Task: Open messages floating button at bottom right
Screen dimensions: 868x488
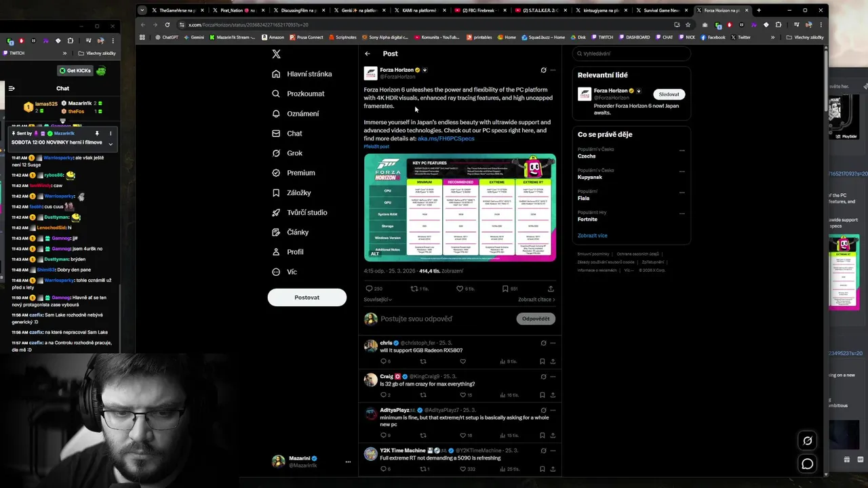Action: pos(807,464)
